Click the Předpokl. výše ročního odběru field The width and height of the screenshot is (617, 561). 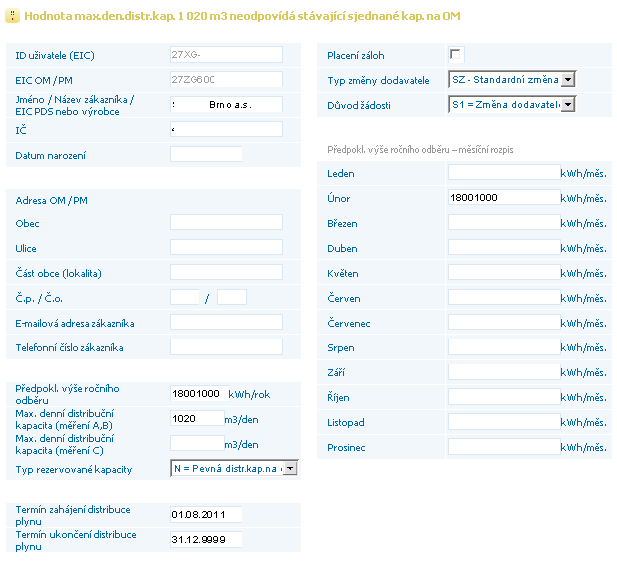point(199,393)
